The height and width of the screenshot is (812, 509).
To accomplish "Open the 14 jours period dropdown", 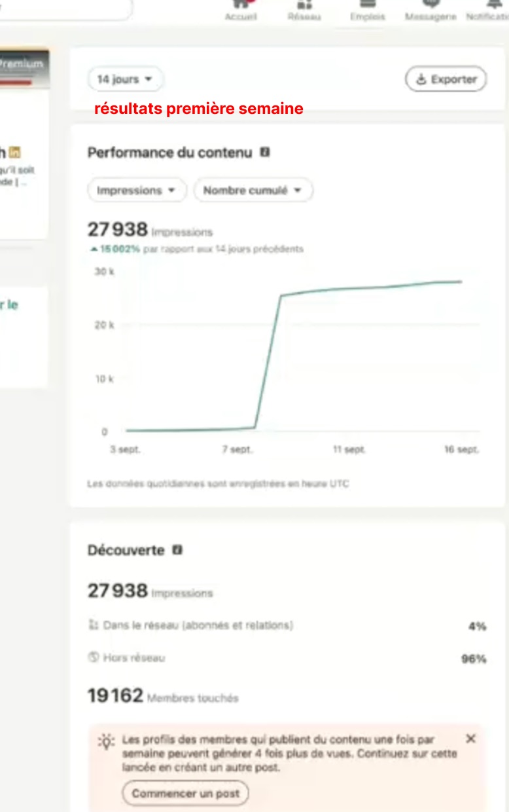I will (125, 79).
